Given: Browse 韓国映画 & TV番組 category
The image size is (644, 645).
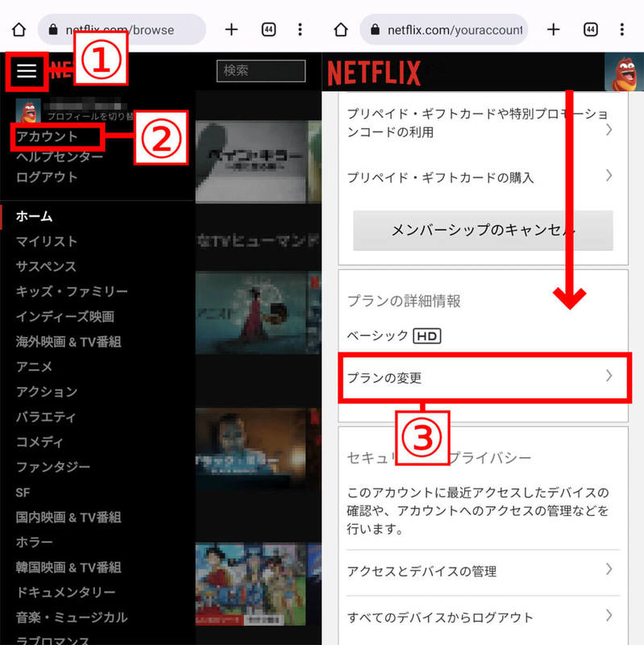Looking at the screenshot, I should coord(69,568).
